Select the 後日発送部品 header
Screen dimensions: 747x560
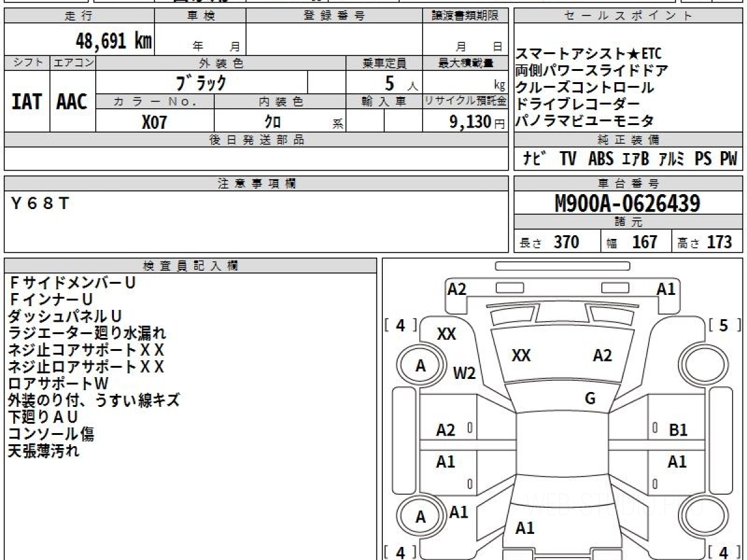click(256, 140)
